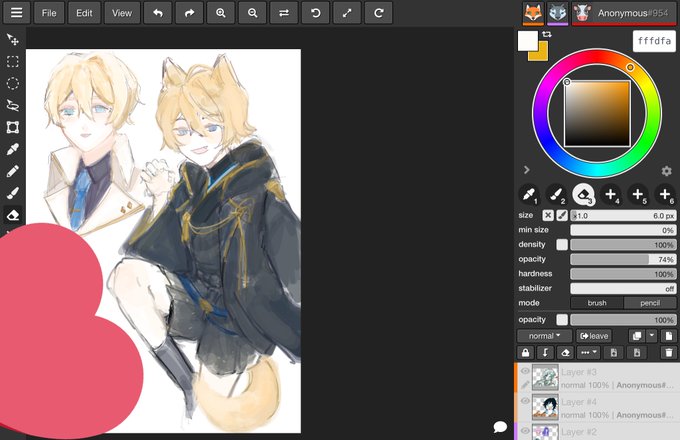Add a brush preset in slot 4
Image resolution: width=680 pixels, height=440 pixels.
611,195
